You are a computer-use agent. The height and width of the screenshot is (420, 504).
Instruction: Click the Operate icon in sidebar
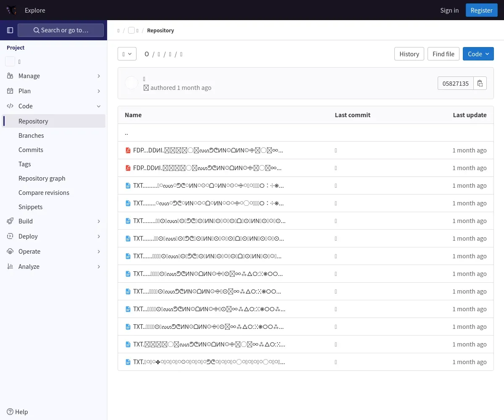click(10, 251)
